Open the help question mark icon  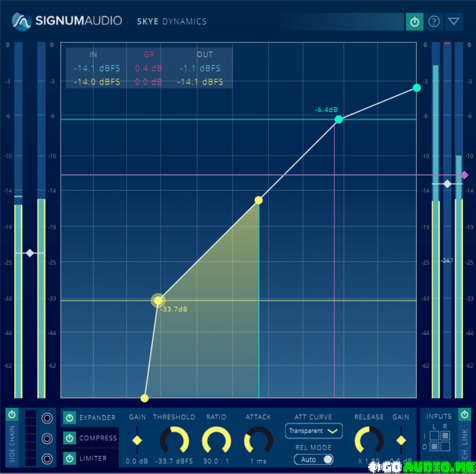[434, 22]
